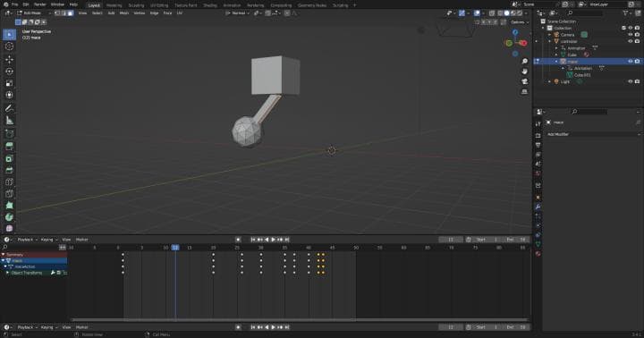Image resolution: width=644 pixels, height=338 pixels.
Task: Select the Bevel tool
Action: [9, 170]
